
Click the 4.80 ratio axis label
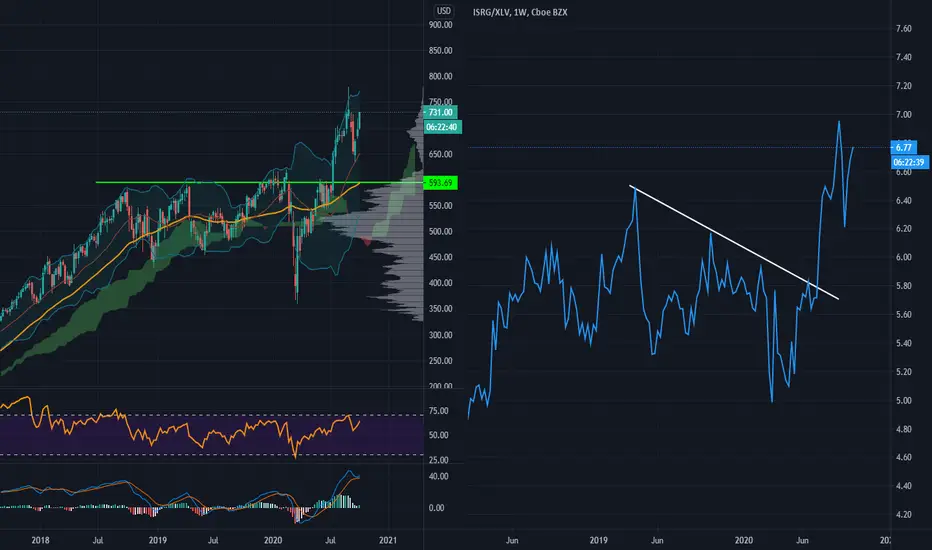coord(903,429)
